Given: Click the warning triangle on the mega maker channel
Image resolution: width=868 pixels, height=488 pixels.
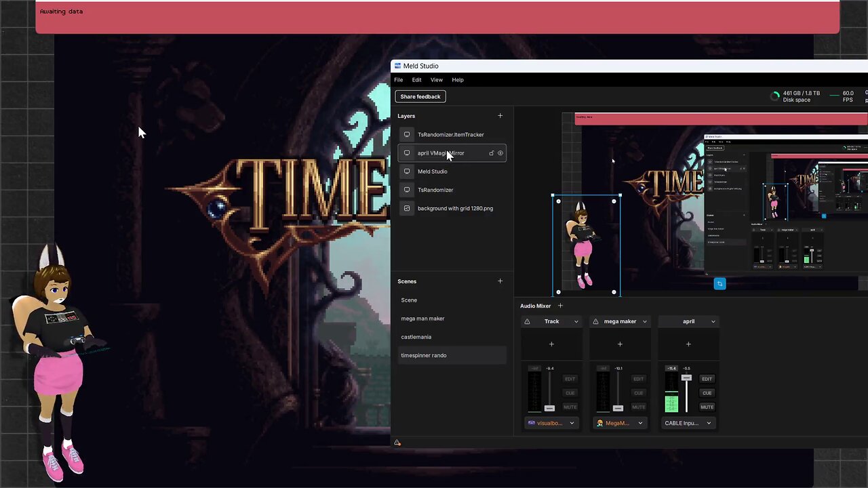Looking at the screenshot, I should 595,321.
